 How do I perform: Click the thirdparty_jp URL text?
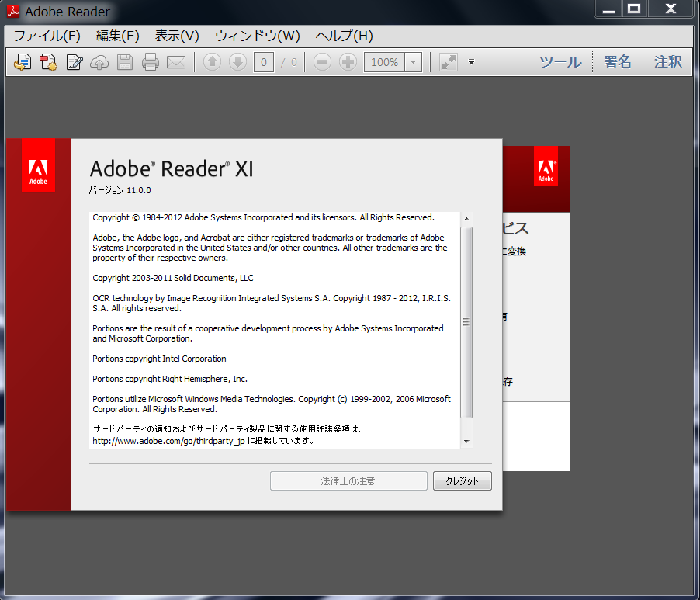[168, 441]
